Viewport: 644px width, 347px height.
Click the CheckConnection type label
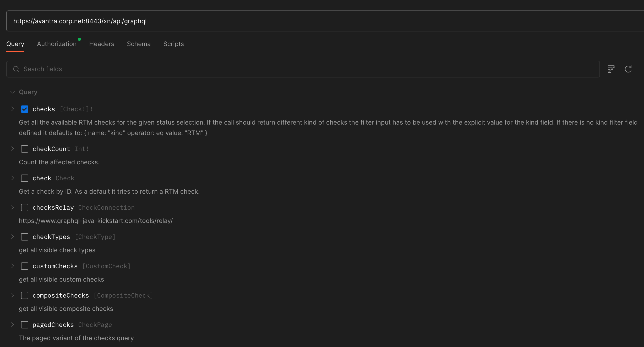click(106, 208)
